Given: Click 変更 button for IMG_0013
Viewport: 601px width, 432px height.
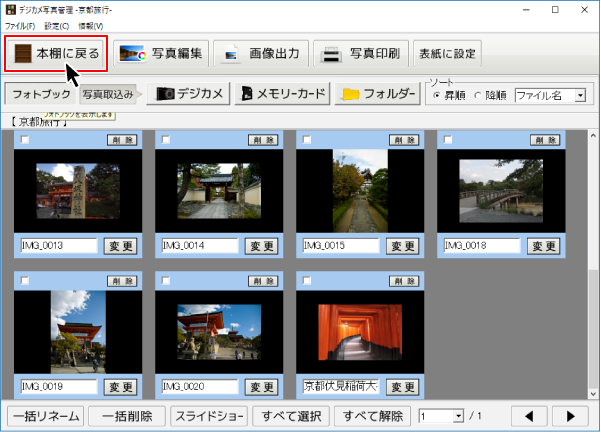Looking at the screenshot, I should (121, 246).
